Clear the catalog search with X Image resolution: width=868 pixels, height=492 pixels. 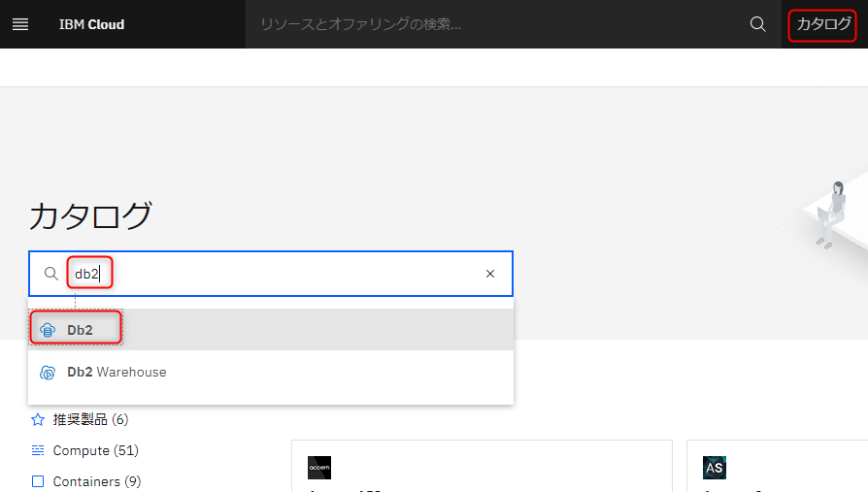click(490, 274)
